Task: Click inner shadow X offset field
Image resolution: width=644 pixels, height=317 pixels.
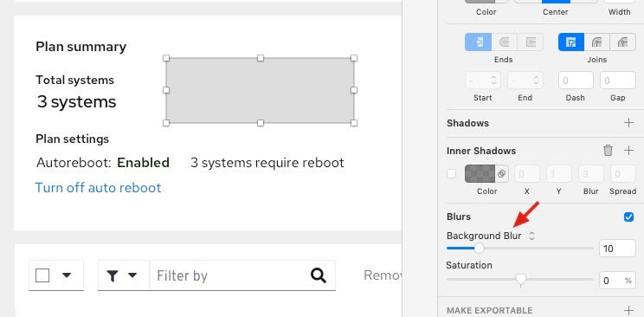Action: [527, 174]
